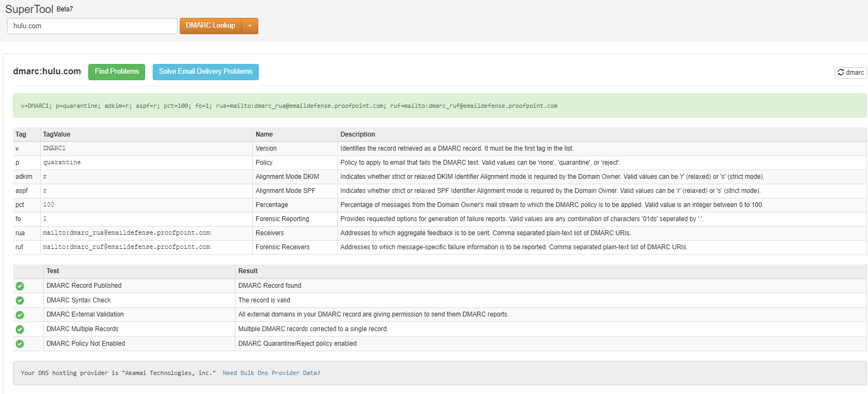Click the dmarc refresh button
Viewport: 868px width, 394px height.
tap(850, 73)
